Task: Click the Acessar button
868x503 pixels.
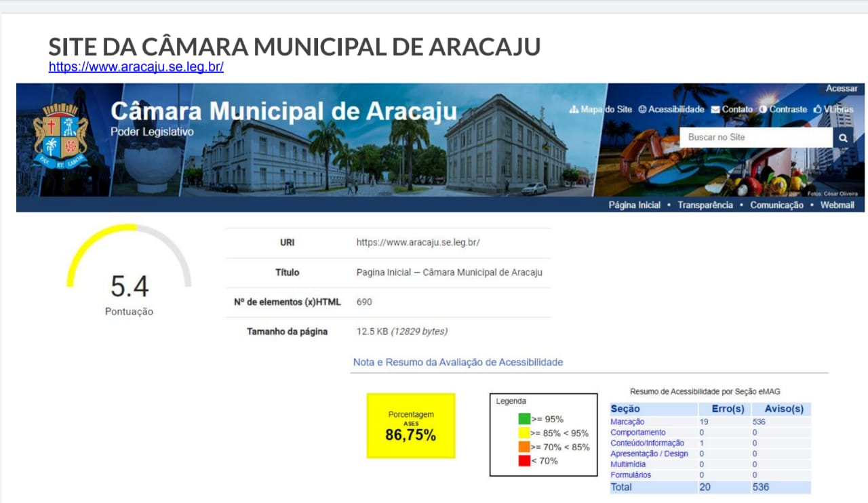Action: [842, 88]
